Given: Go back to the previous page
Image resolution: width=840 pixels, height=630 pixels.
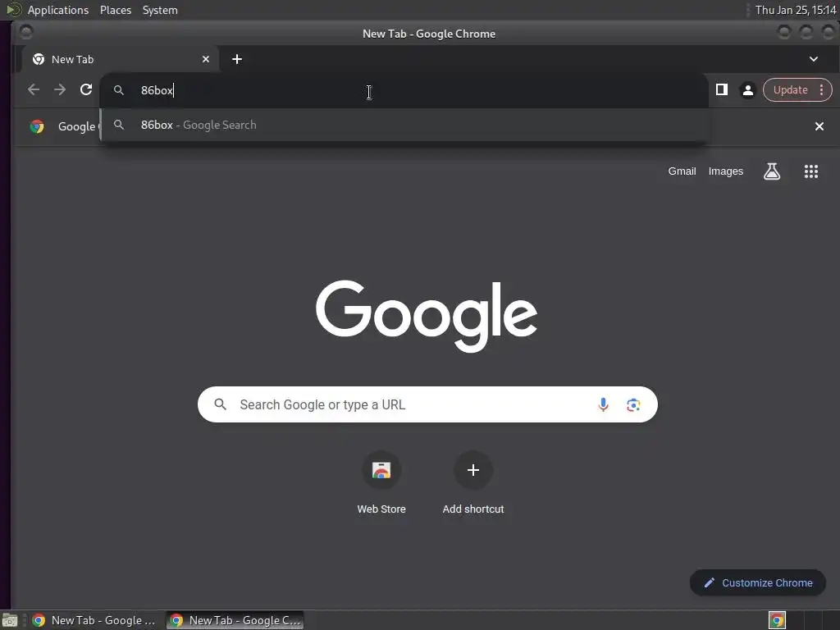Looking at the screenshot, I should (x=33, y=89).
